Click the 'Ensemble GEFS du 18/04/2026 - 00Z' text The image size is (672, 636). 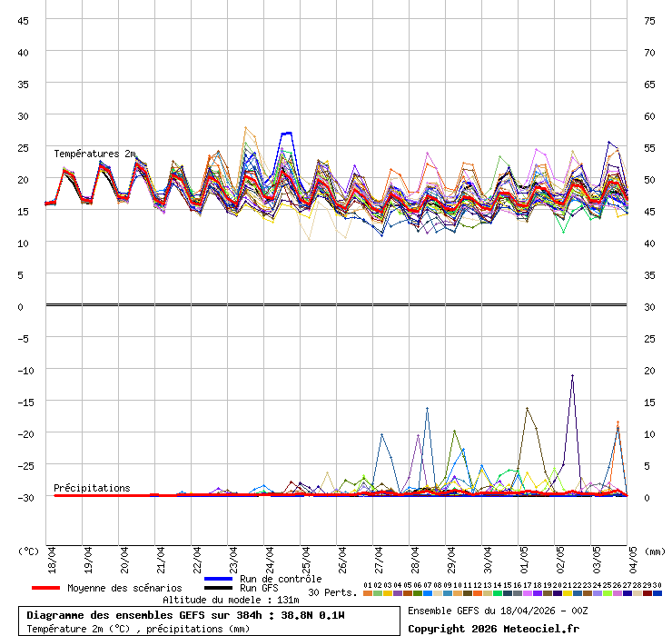pos(498,611)
